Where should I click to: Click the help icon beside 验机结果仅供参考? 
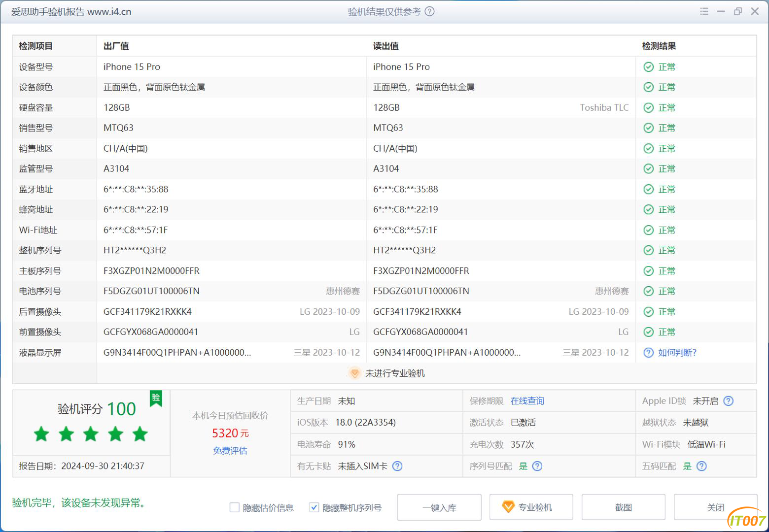[x=429, y=11]
